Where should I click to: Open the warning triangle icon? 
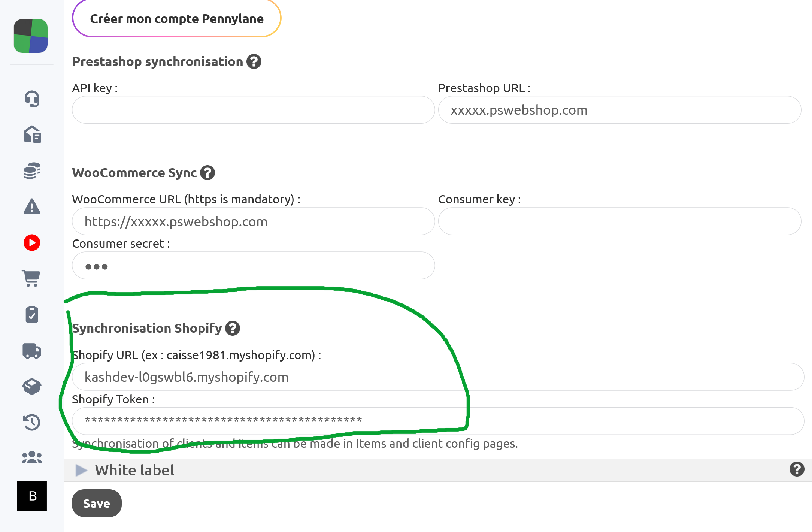pos(32,206)
